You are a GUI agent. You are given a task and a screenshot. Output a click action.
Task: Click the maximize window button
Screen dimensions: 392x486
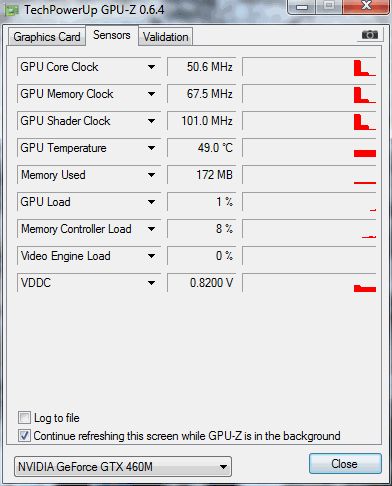pos(329,6)
